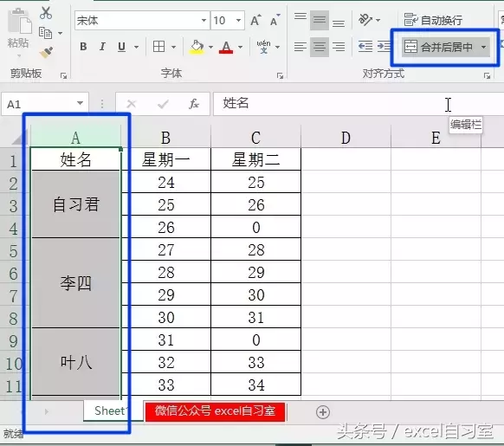The height and width of the screenshot is (446, 504).
Task: Open font color dropdown arrow
Action: point(241,47)
